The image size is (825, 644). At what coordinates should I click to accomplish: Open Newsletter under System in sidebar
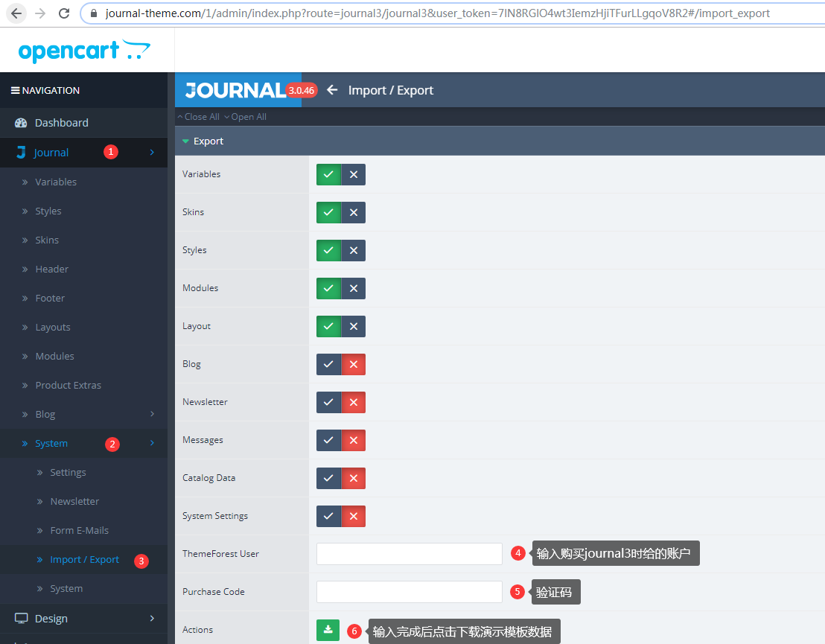[74, 501]
